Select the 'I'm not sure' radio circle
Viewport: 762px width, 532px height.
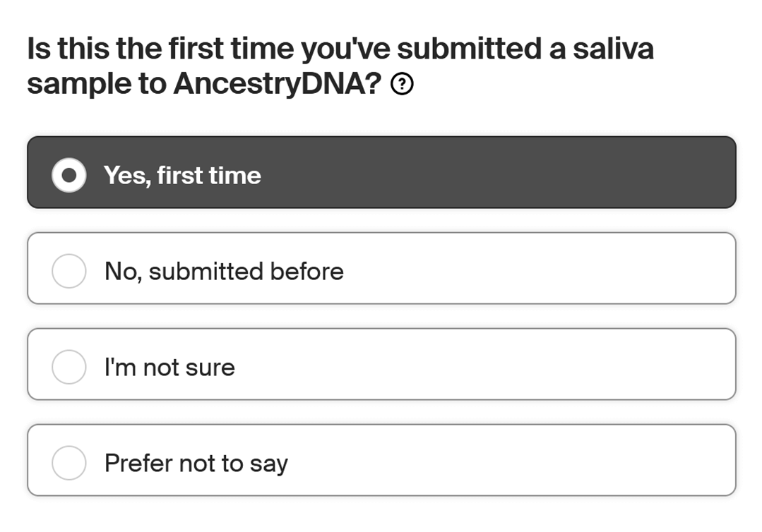point(69,367)
